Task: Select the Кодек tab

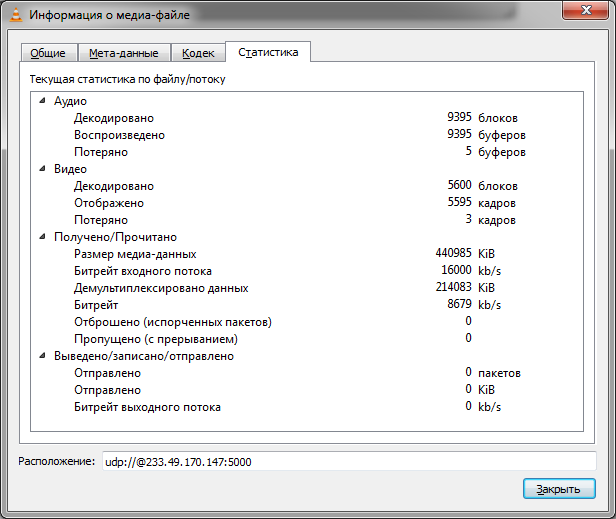Action: click(198, 54)
